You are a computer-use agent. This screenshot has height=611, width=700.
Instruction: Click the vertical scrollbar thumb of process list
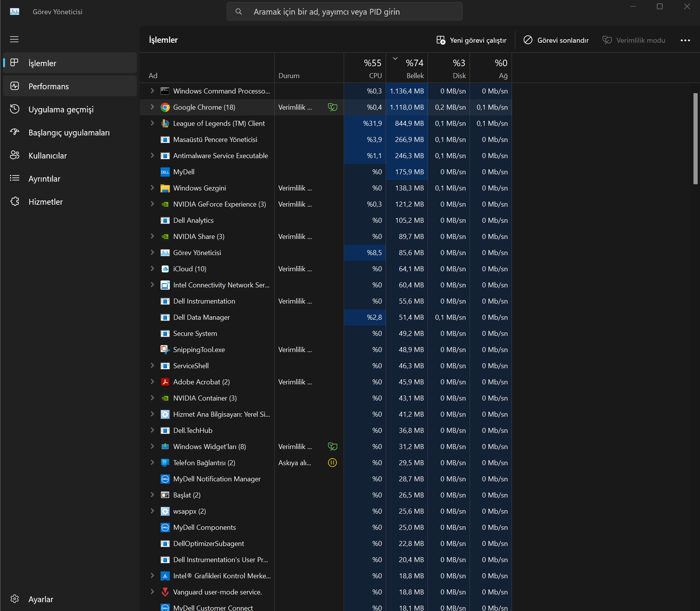point(695,139)
